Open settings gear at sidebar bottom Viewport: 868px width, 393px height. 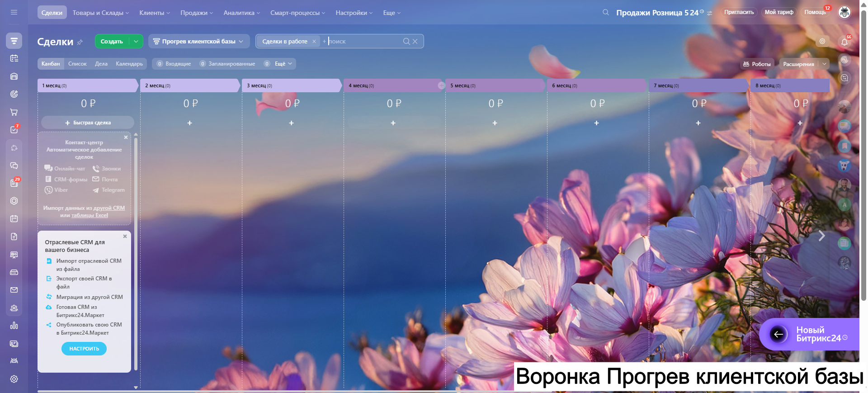[14, 379]
